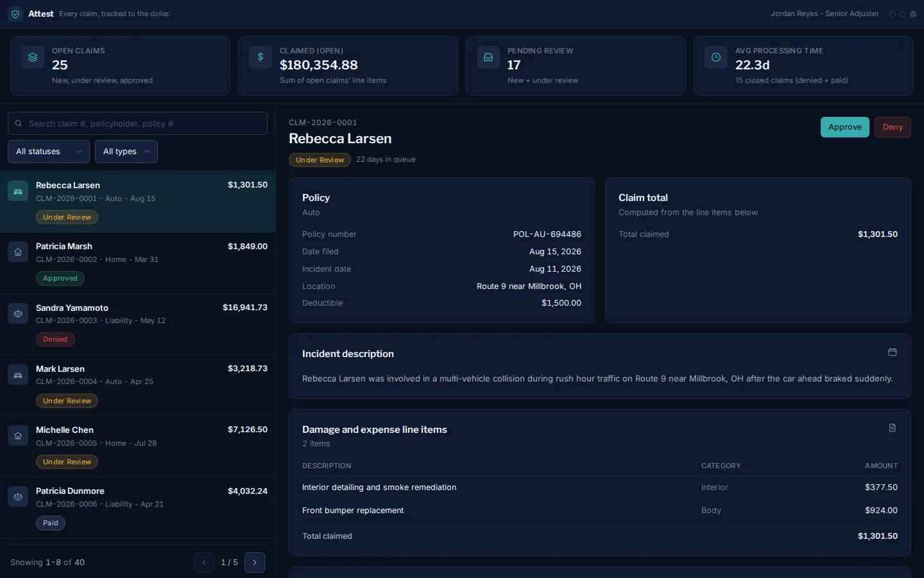924x578 pixels.
Task: Click the car icon beside Rebecca Larsen
Action: click(x=18, y=191)
